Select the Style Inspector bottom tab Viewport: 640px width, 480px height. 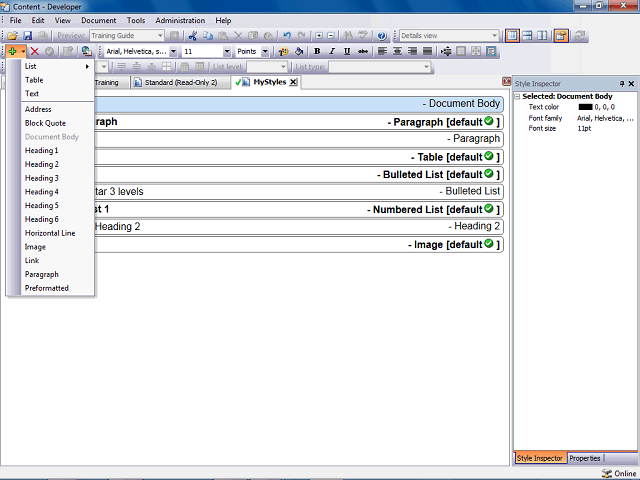540,458
